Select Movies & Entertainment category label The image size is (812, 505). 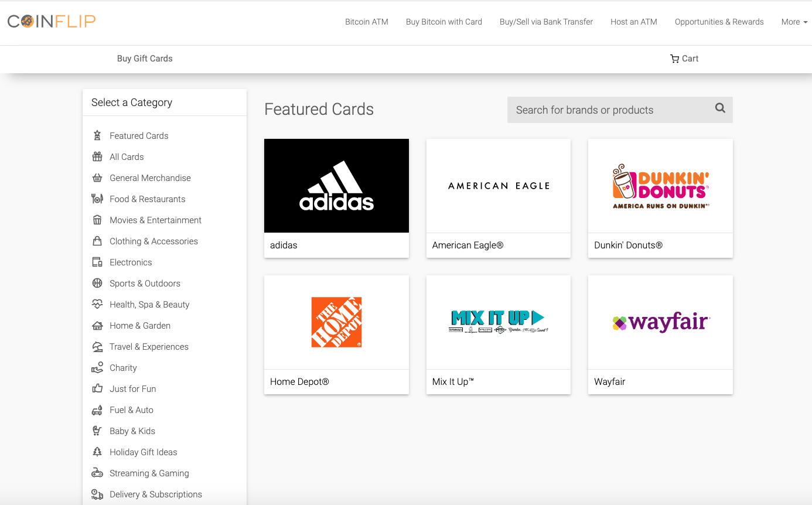[155, 220]
